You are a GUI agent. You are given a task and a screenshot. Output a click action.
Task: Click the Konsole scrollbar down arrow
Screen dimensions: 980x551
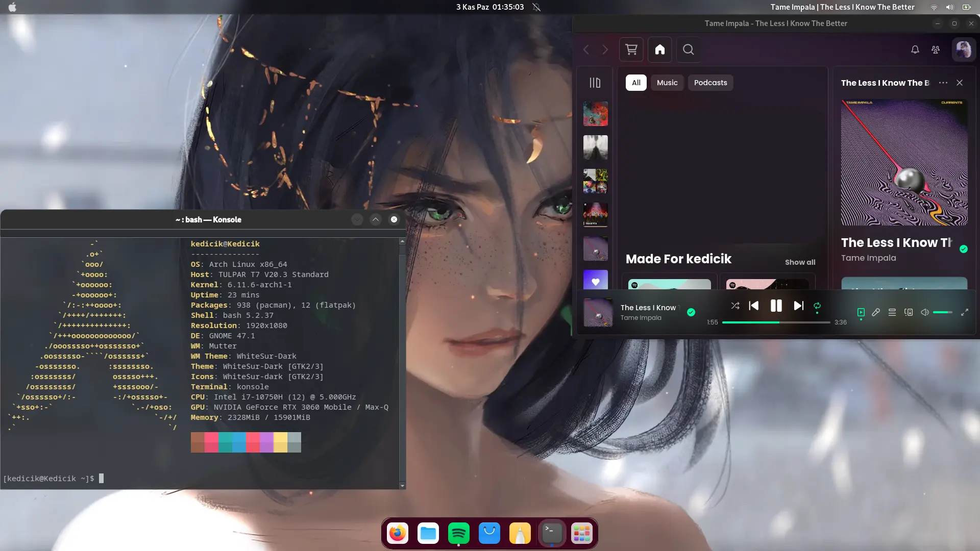[x=402, y=486]
